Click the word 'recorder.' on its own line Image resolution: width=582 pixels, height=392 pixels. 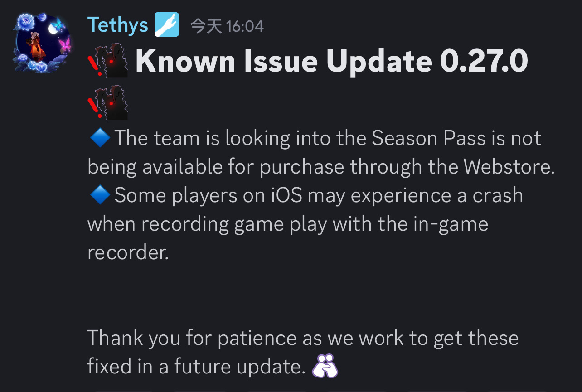[x=128, y=253]
